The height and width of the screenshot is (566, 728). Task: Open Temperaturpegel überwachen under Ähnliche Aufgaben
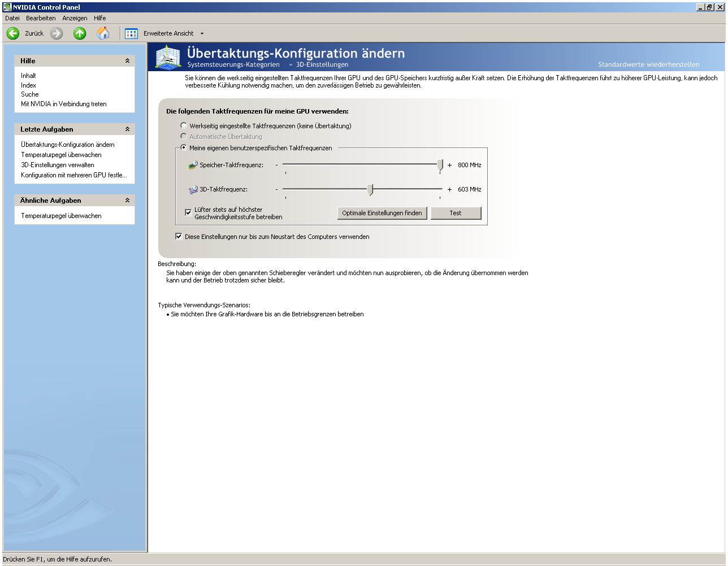click(62, 216)
